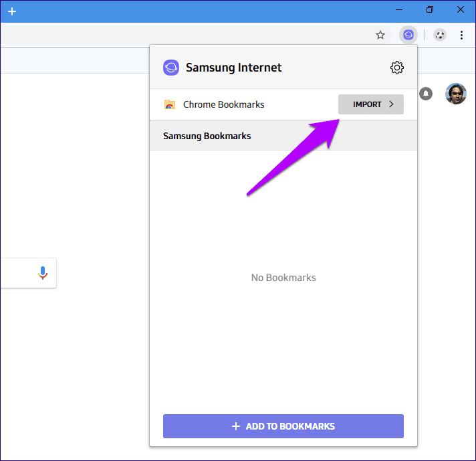Viewport: 476px width, 461px height.
Task: Open the soccer ball extension icon
Action: pyautogui.click(x=439, y=35)
